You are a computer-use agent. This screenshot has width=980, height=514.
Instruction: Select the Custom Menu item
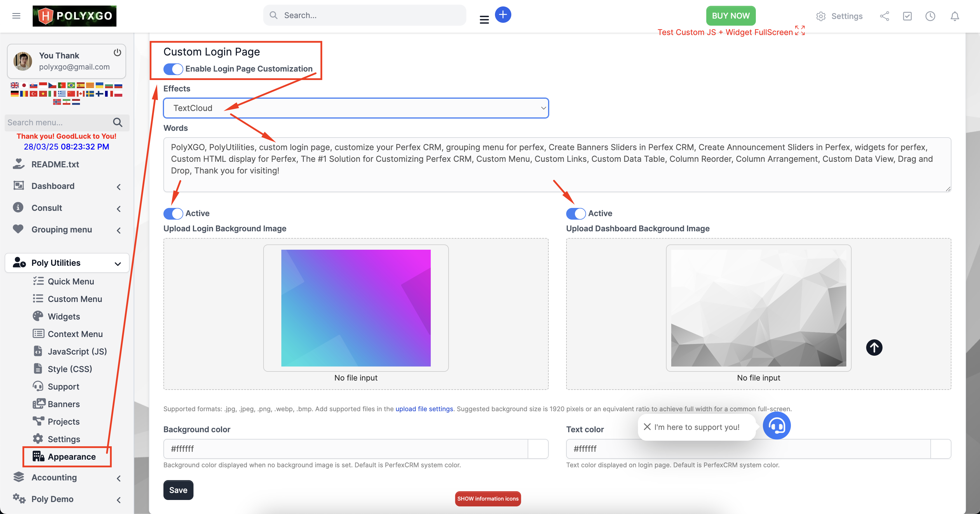[x=75, y=298]
